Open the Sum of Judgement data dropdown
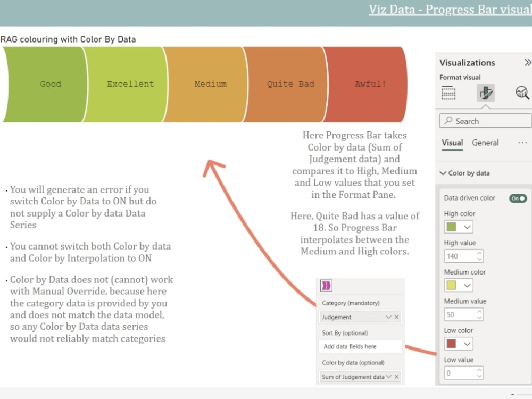Image resolution: width=532 pixels, height=399 pixels. coord(388,377)
